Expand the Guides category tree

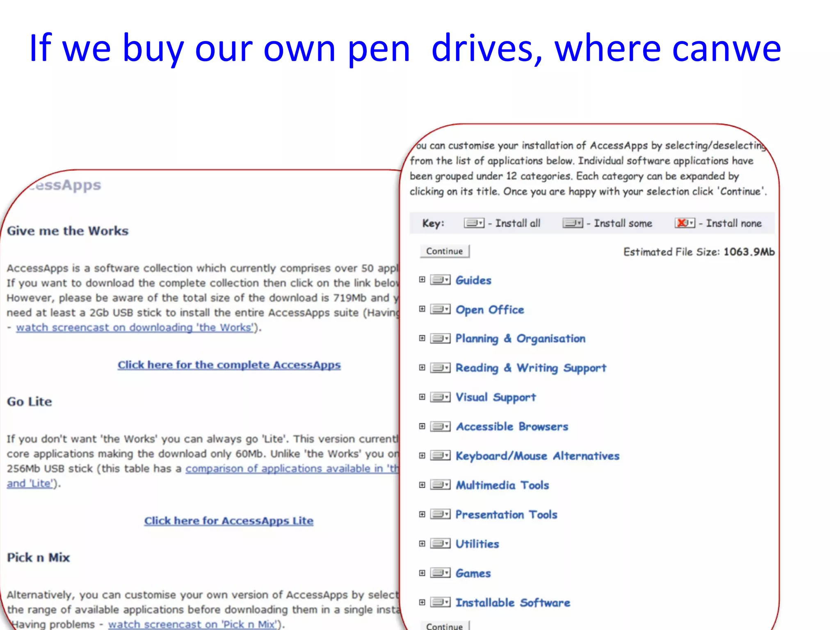tap(422, 280)
